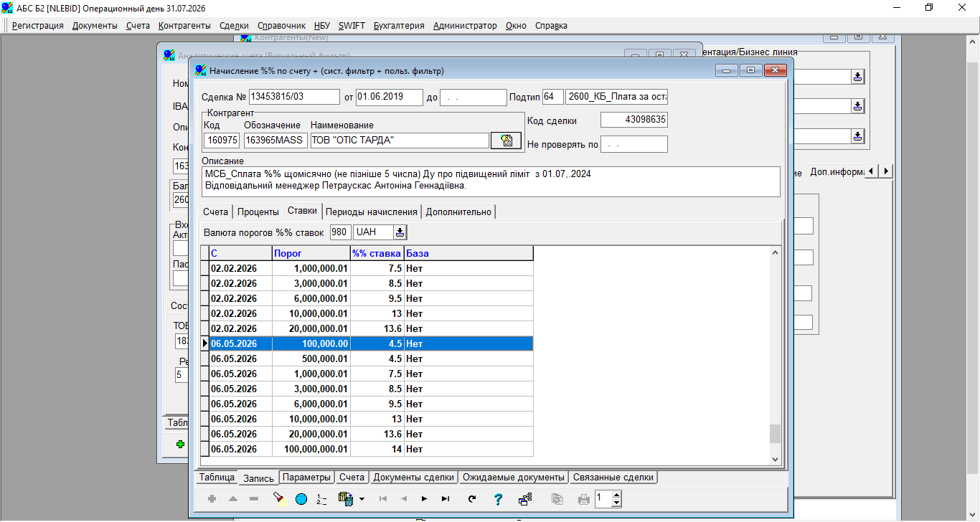
Task: Open help with the blue question mark
Action: [499, 498]
